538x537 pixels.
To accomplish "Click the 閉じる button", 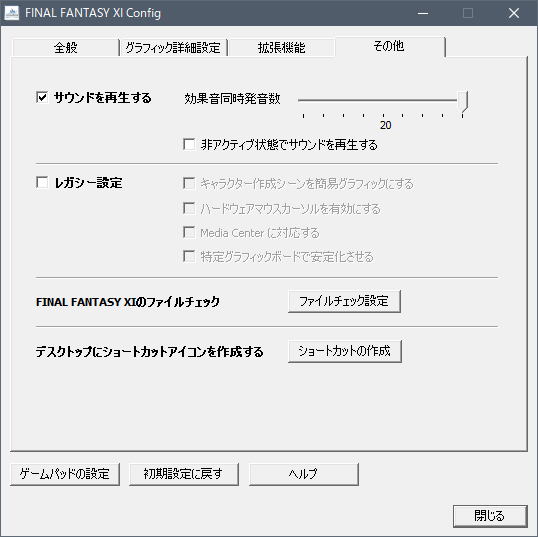I will click(490, 515).
